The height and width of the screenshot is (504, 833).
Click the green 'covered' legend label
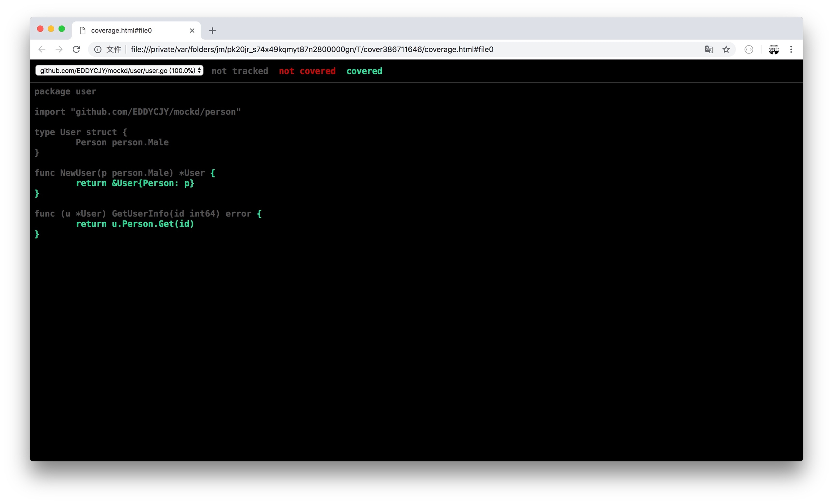click(x=364, y=71)
